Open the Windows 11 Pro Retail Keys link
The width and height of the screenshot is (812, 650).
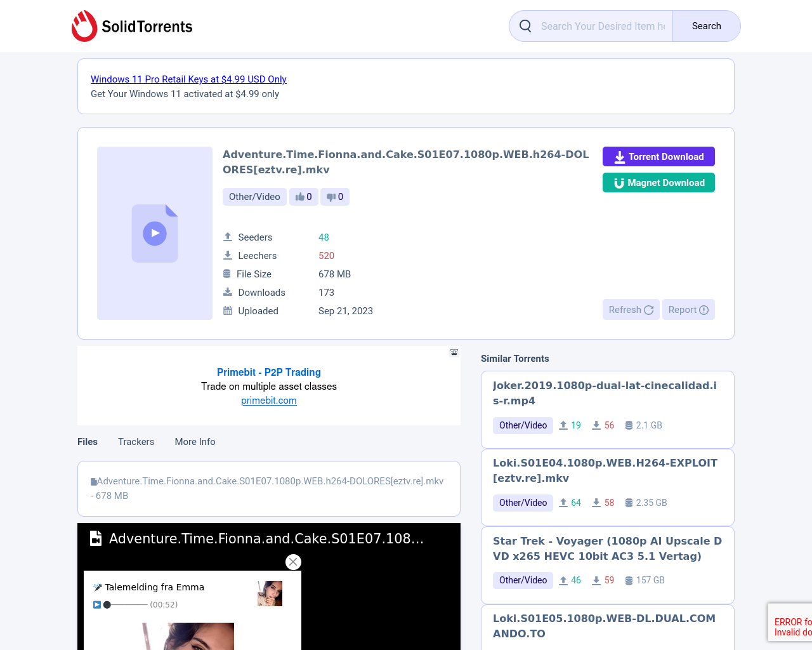pos(188,79)
